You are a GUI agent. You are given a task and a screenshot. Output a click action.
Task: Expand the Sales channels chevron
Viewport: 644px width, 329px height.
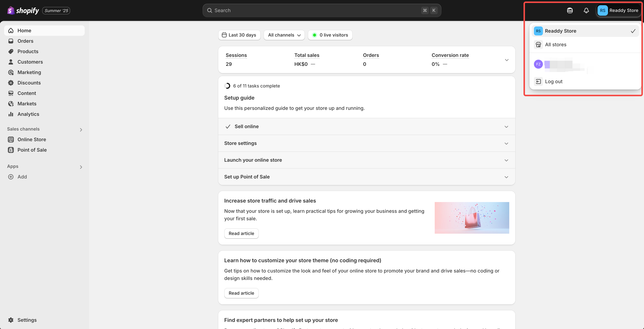[x=81, y=129]
